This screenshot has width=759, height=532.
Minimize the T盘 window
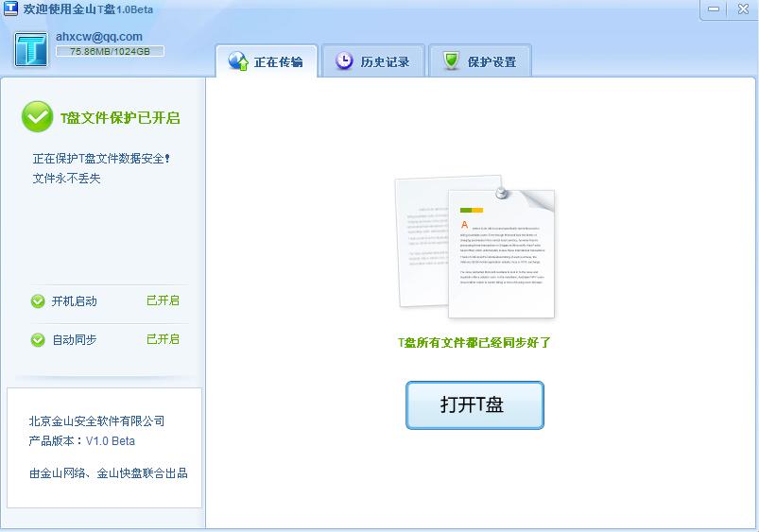click(x=714, y=9)
